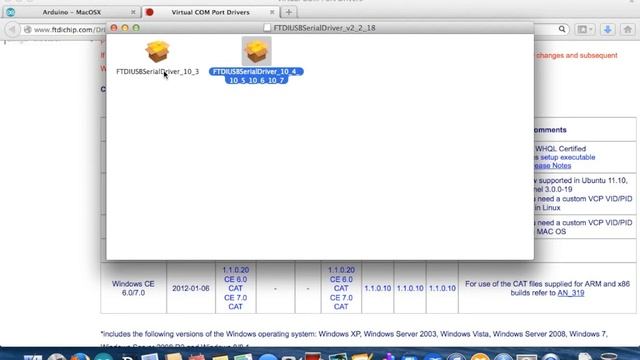This screenshot has height=360, width=640.
Task: Open a new browser tab
Action: pyautogui.click(x=289, y=12)
